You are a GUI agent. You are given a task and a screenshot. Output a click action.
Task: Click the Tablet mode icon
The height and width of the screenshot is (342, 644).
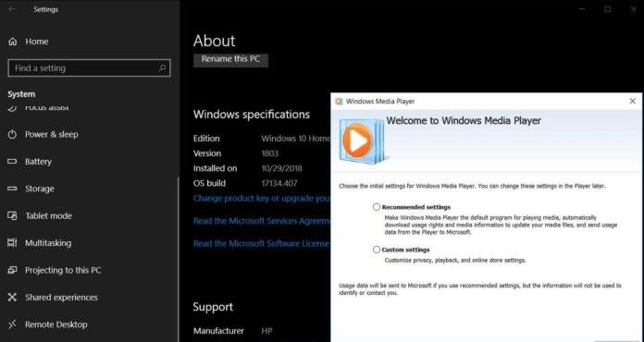(13, 215)
